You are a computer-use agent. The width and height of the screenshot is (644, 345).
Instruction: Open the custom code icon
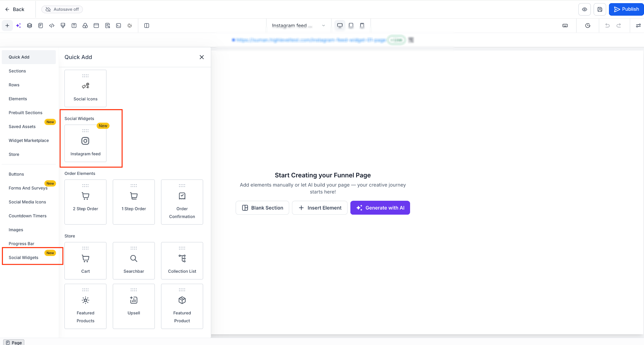pyautogui.click(x=52, y=26)
